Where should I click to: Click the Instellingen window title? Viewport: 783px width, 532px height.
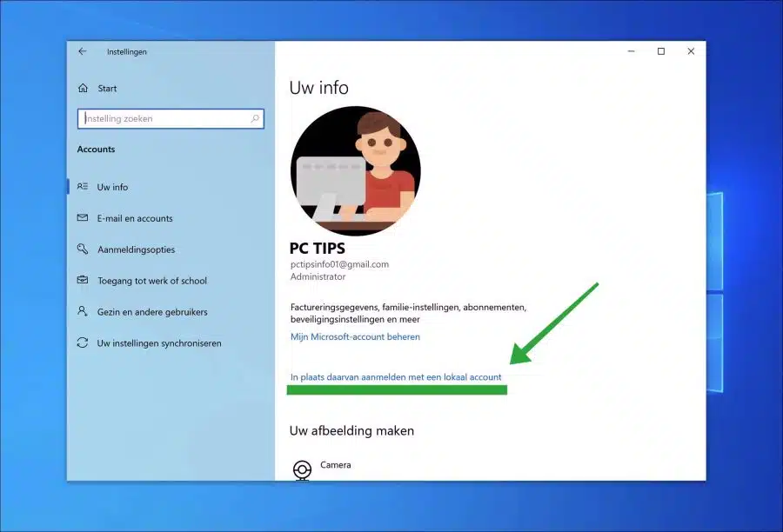pyautogui.click(x=127, y=52)
